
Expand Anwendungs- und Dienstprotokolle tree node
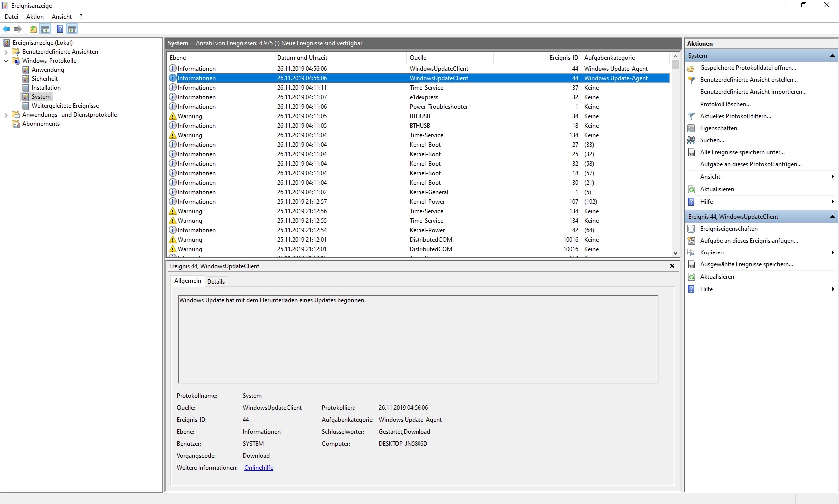click(x=6, y=115)
